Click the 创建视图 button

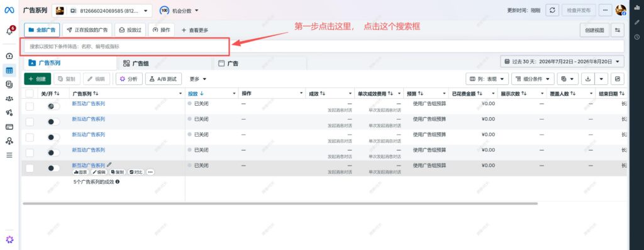(x=594, y=30)
